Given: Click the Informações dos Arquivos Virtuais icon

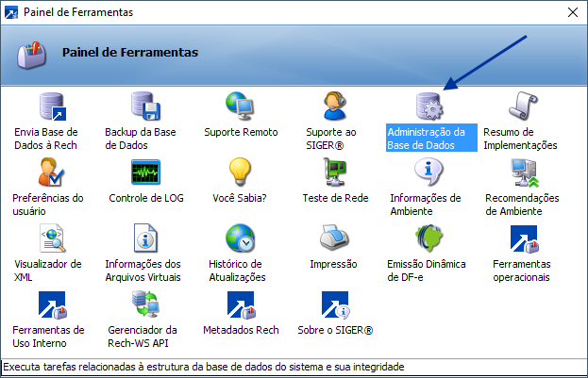Looking at the screenshot, I should coord(146,238).
